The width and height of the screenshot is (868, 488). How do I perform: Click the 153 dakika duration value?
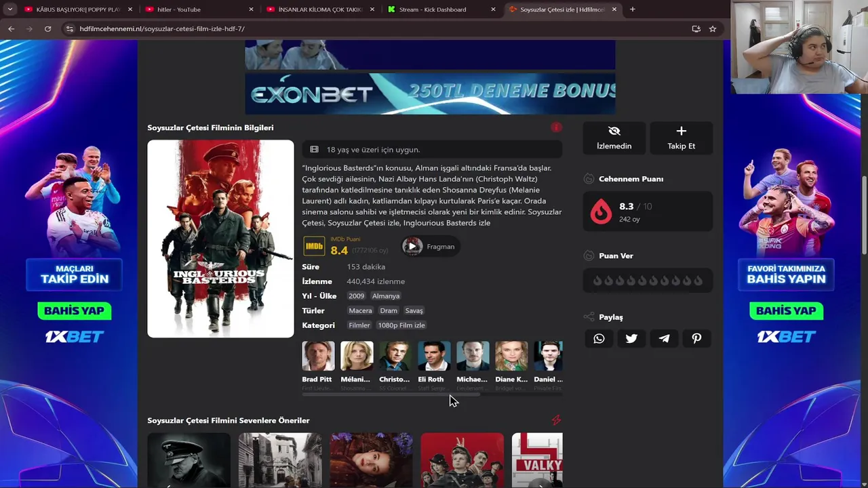click(x=366, y=266)
